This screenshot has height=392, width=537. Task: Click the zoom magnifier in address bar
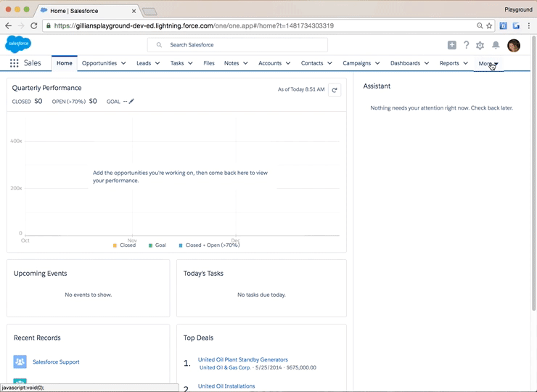[480, 25]
